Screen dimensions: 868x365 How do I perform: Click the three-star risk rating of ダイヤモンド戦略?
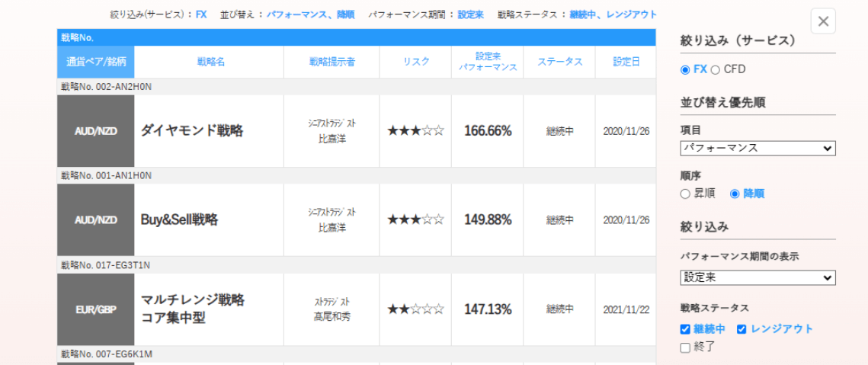[415, 131]
